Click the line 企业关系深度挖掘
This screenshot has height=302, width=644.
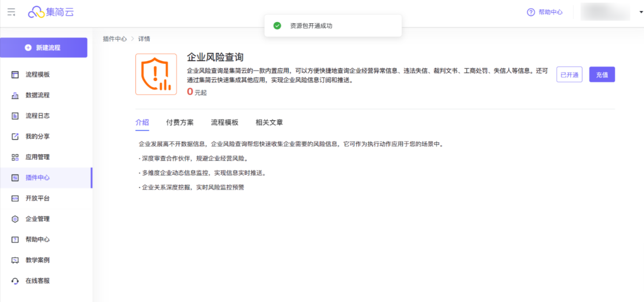[191, 187]
